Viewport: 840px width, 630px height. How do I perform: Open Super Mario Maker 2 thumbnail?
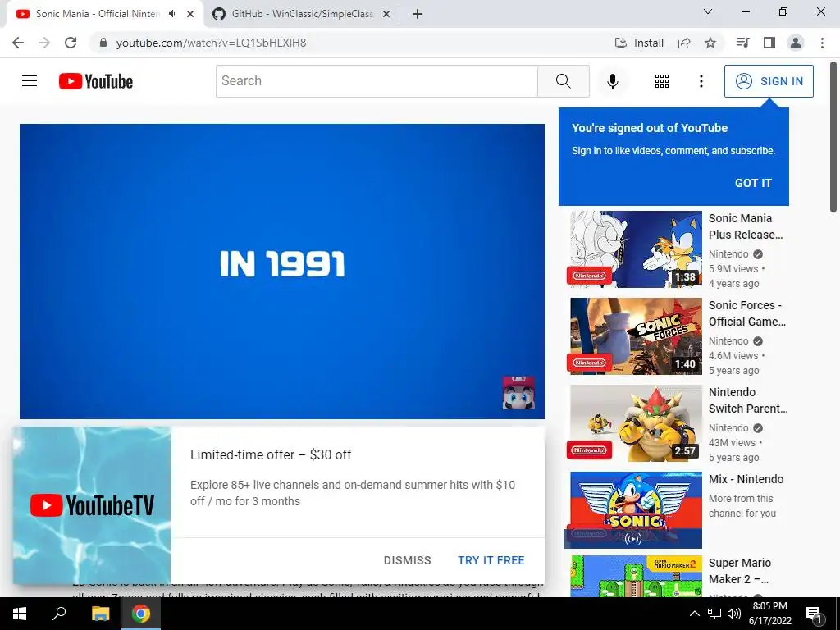(636, 577)
